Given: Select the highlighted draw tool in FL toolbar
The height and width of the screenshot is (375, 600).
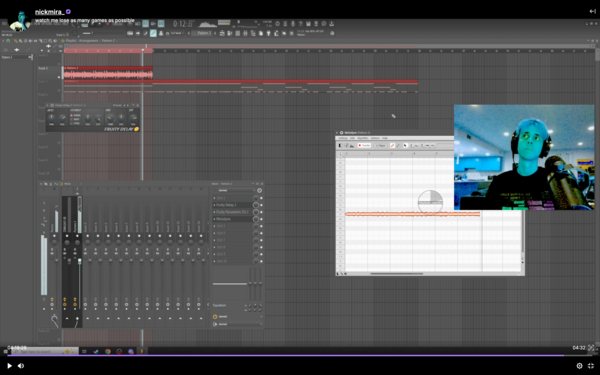Looking at the screenshot, I should 153,33.
